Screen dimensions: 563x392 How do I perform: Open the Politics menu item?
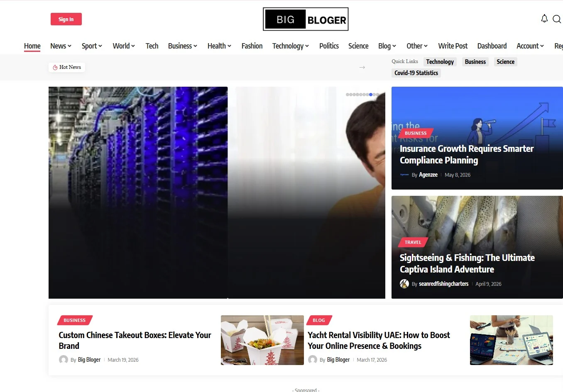(x=329, y=46)
